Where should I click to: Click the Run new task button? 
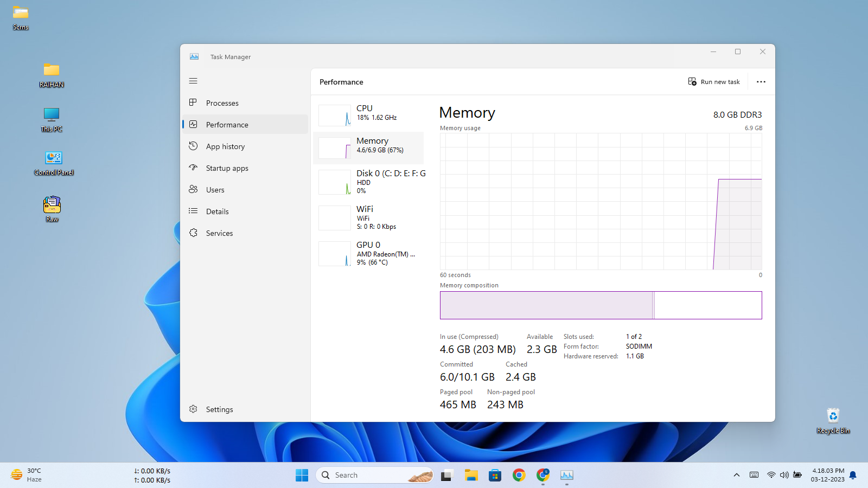[x=714, y=82]
